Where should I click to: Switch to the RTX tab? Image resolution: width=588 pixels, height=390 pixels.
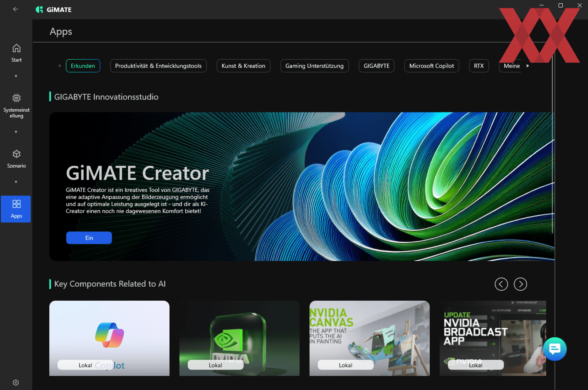[479, 66]
